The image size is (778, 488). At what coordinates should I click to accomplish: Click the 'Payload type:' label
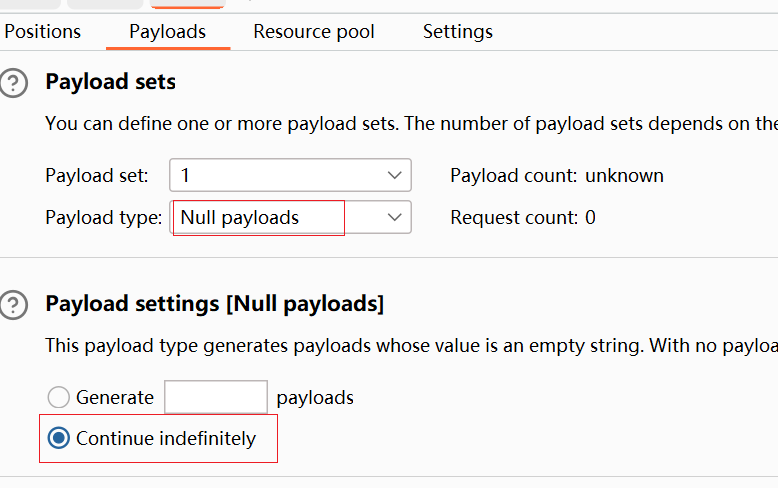point(104,217)
